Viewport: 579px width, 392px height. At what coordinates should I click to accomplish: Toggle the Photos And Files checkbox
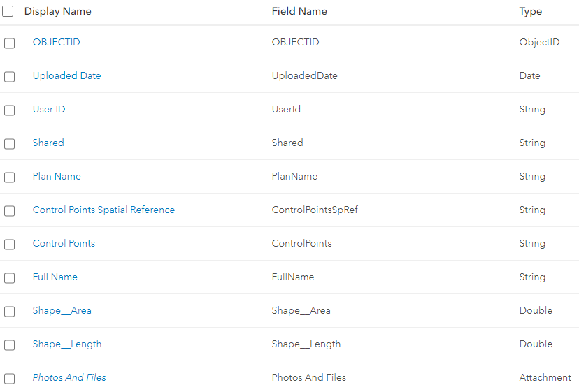pyautogui.click(x=9, y=379)
